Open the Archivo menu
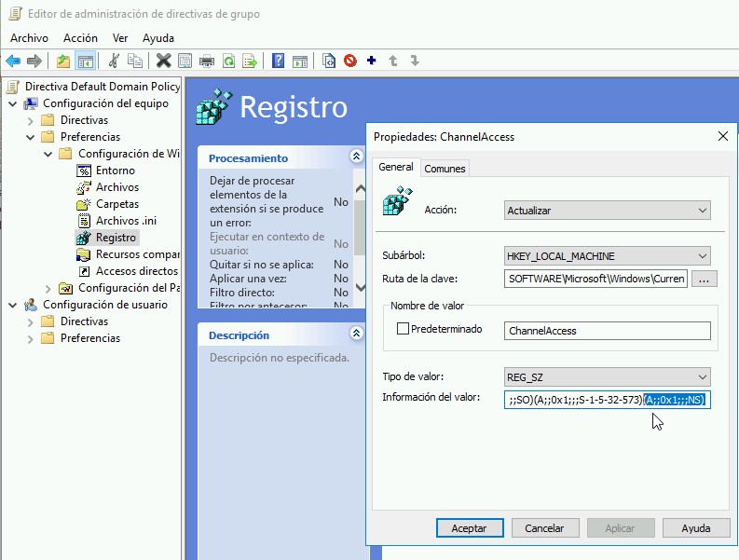Viewport: 739px width, 560px height. point(29,38)
